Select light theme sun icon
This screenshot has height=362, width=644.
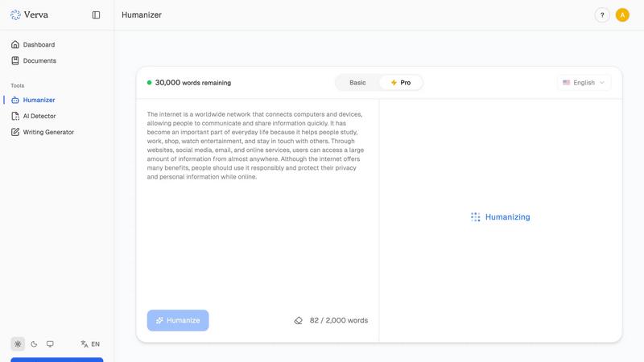(x=18, y=344)
